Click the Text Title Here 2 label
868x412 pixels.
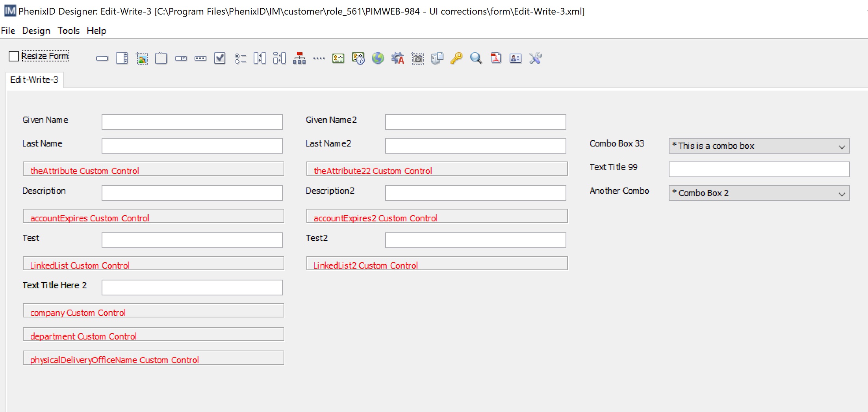point(54,285)
